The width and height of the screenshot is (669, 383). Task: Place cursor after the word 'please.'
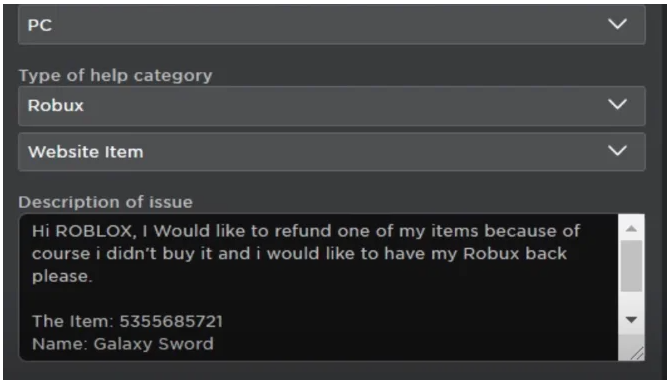93,277
